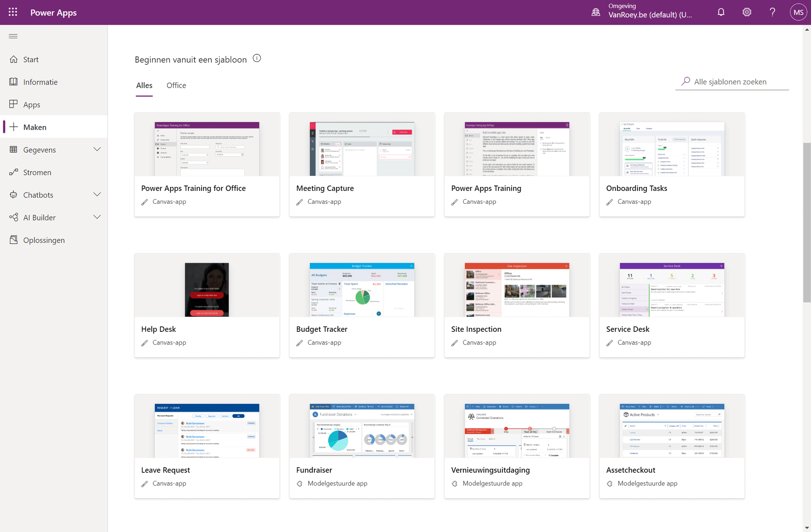Click model-driven icon on Fundraiser card
Screen dimensions: 811x532
(300, 484)
